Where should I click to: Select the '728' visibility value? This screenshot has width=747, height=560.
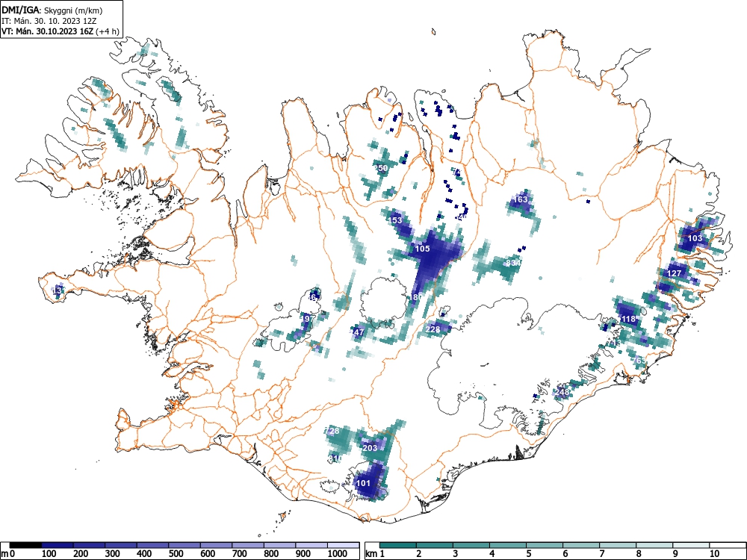click(x=332, y=431)
